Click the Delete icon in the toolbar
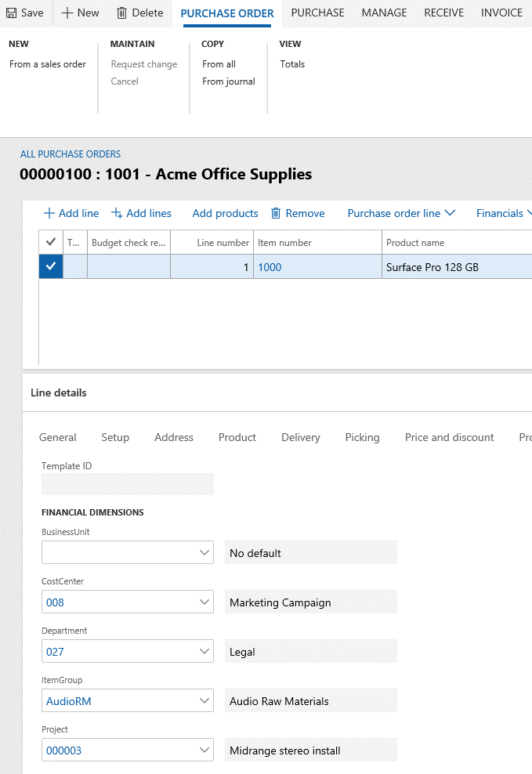 [139, 13]
